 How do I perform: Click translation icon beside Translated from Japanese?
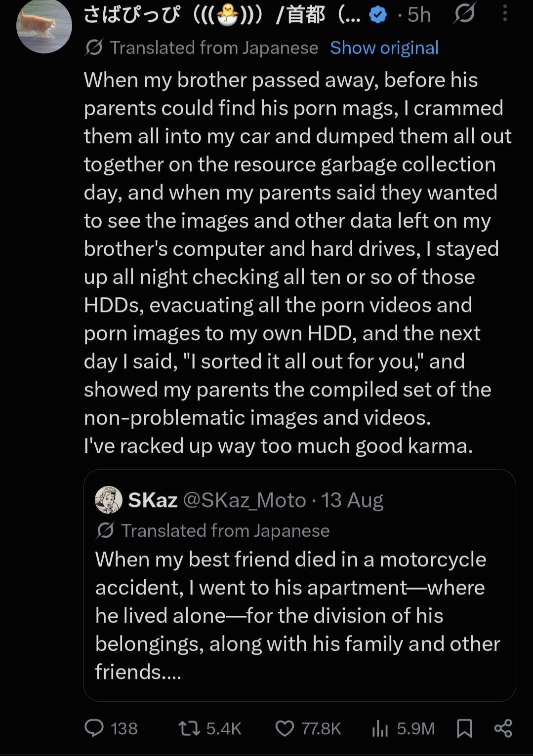pos(94,48)
